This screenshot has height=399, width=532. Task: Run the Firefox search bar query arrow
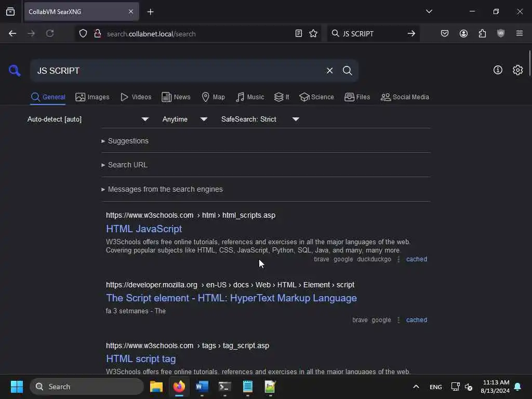click(411, 34)
